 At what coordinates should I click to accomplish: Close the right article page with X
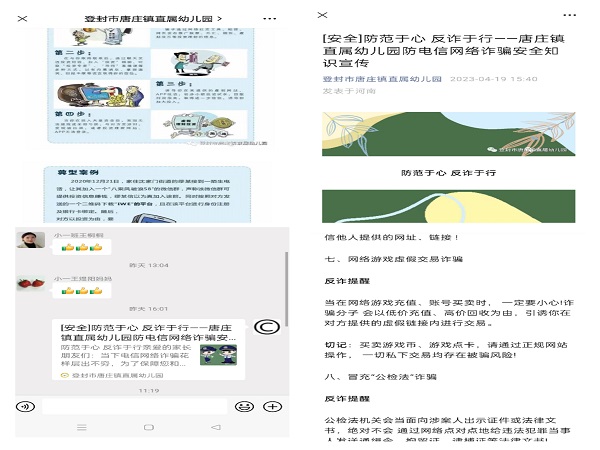point(323,15)
